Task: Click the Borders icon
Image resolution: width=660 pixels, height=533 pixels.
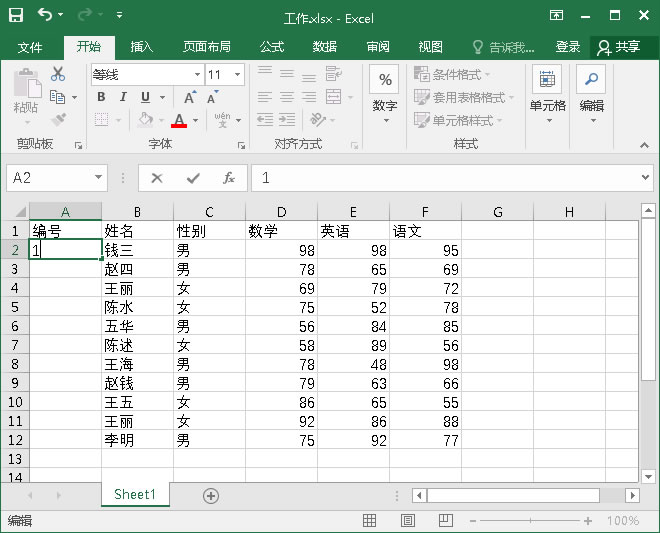Action: point(101,120)
